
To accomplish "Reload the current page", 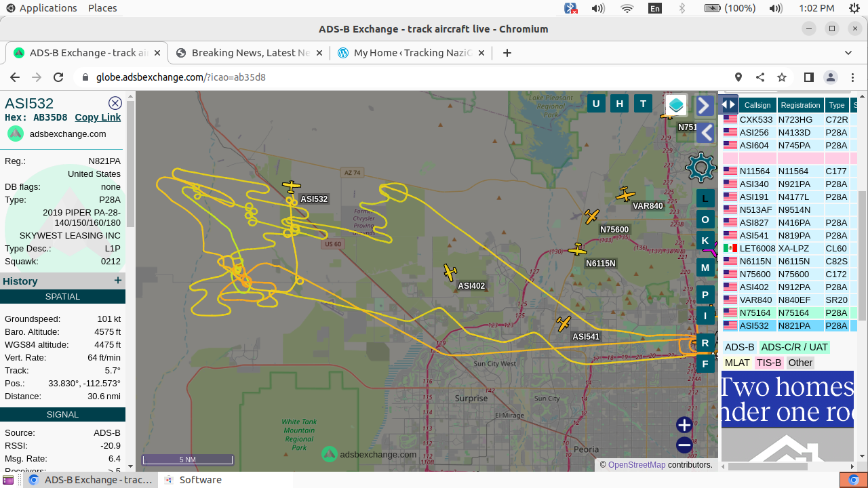I will (x=58, y=77).
